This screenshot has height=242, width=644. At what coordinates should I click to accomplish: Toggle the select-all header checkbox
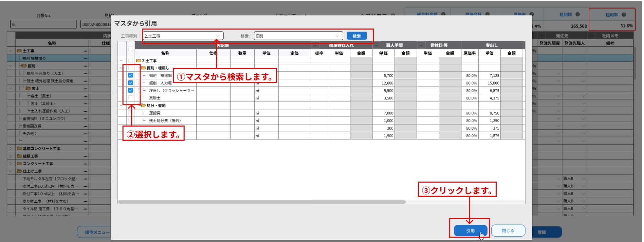tap(131, 49)
